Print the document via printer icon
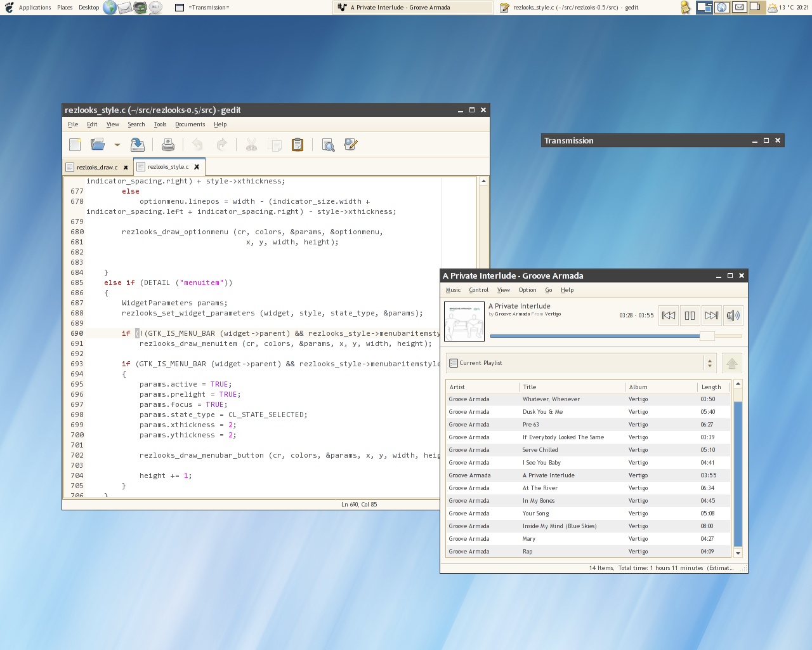This screenshot has width=812, height=650. (168, 145)
